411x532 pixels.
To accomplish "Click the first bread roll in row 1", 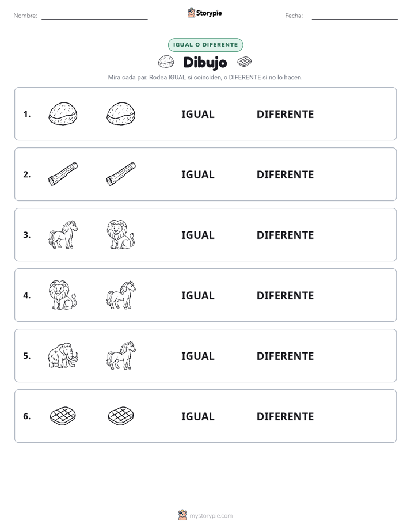I will 63,113.
